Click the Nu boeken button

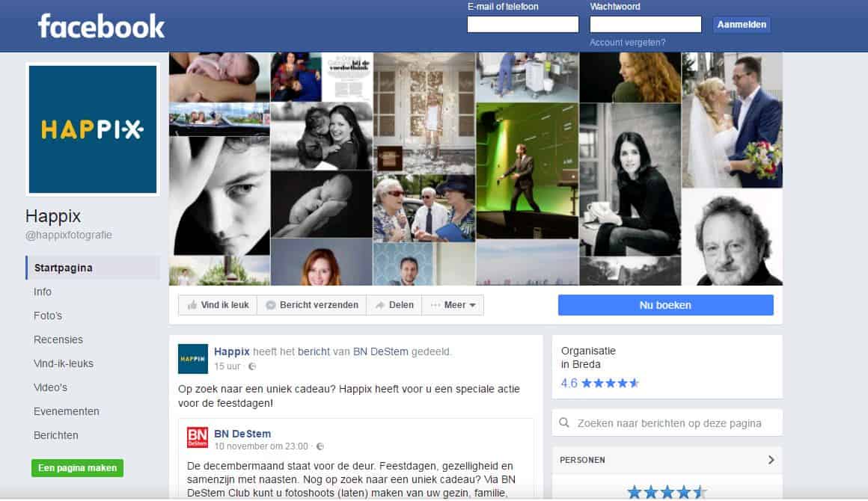point(665,304)
